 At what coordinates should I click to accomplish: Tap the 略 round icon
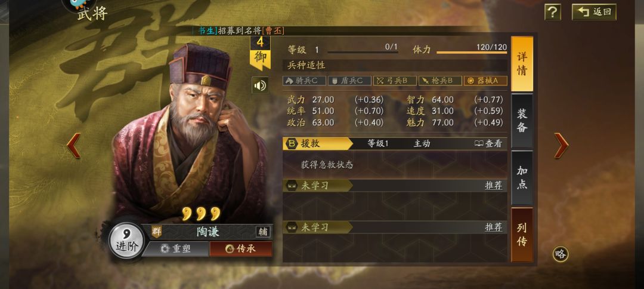pos(560,254)
